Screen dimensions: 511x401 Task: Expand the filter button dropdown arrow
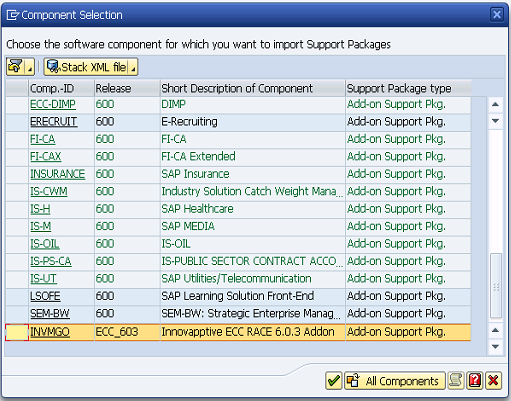pyautogui.click(x=30, y=67)
